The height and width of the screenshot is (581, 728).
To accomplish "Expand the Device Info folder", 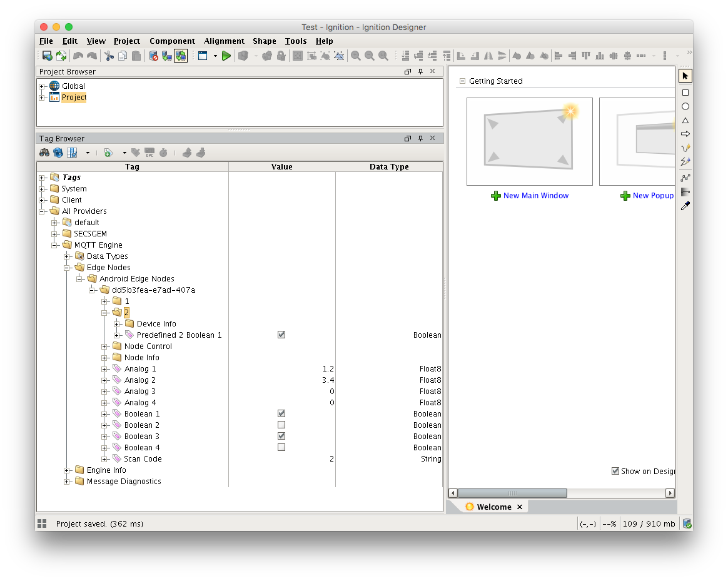I will click(x=117, y=324).
